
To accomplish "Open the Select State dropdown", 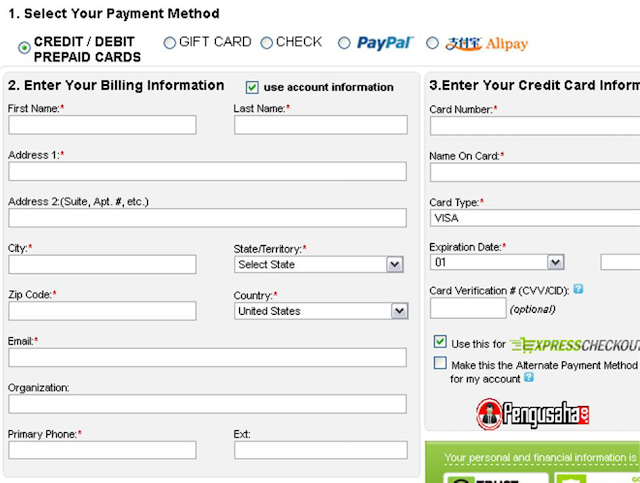I will tap(319, 264).
